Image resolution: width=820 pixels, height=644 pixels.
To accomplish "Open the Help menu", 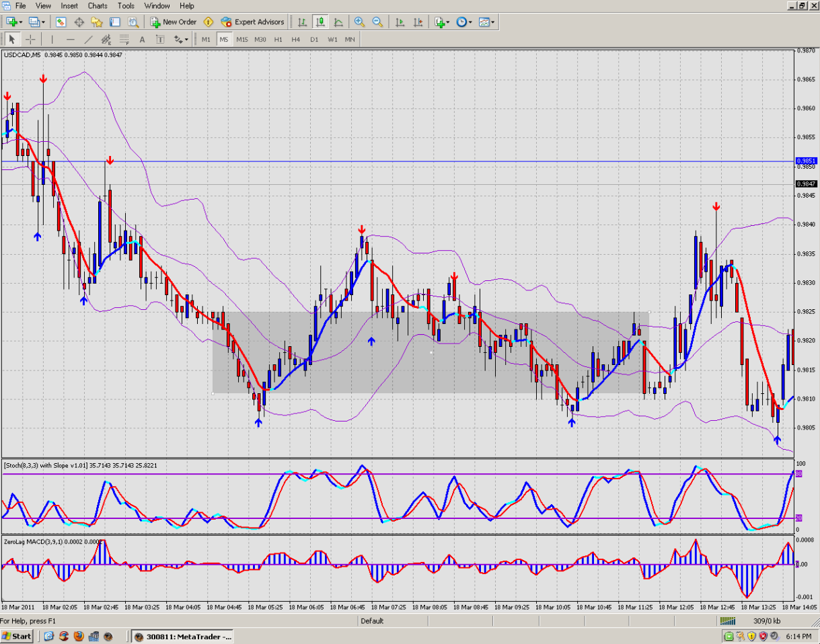I will tap(187, 5).
